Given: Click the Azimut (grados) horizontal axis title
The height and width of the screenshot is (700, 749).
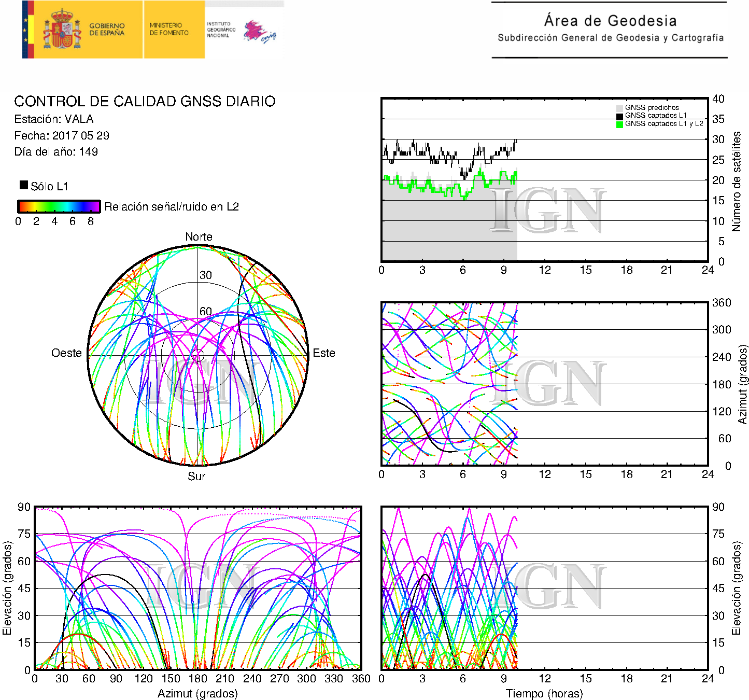Looking at the screenshot, I should tap(197, 693).
